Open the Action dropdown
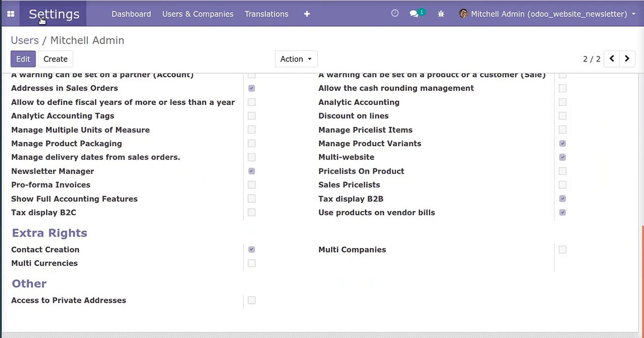Image resolution: width=644 pixels, height=338 pixels. click(x=296, y=59)
